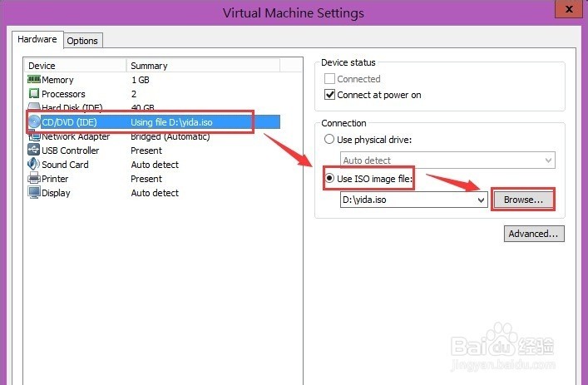Viewport: 588px width, 385px height.
Task: Select the Memory row label
Action: pyautogui.click(x=57, y=80)
